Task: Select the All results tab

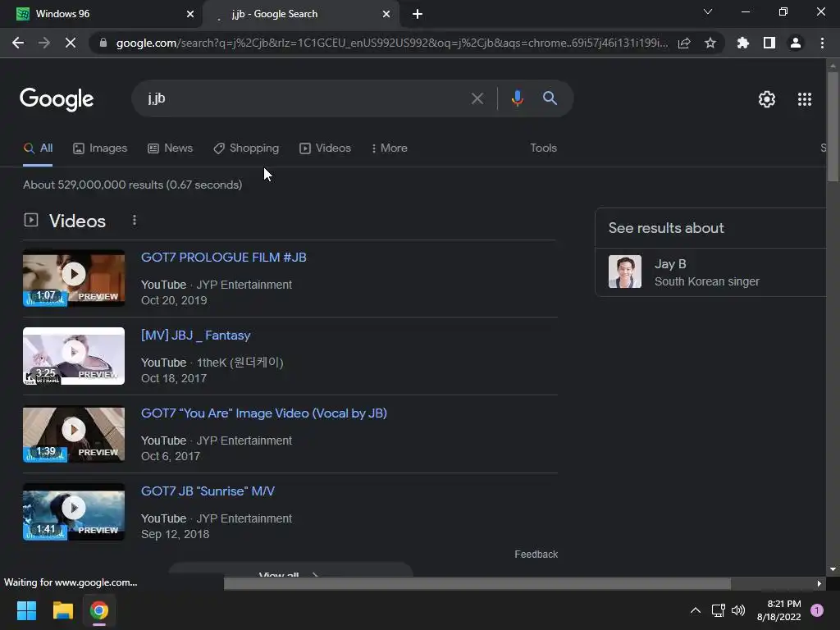Action: 38,148
